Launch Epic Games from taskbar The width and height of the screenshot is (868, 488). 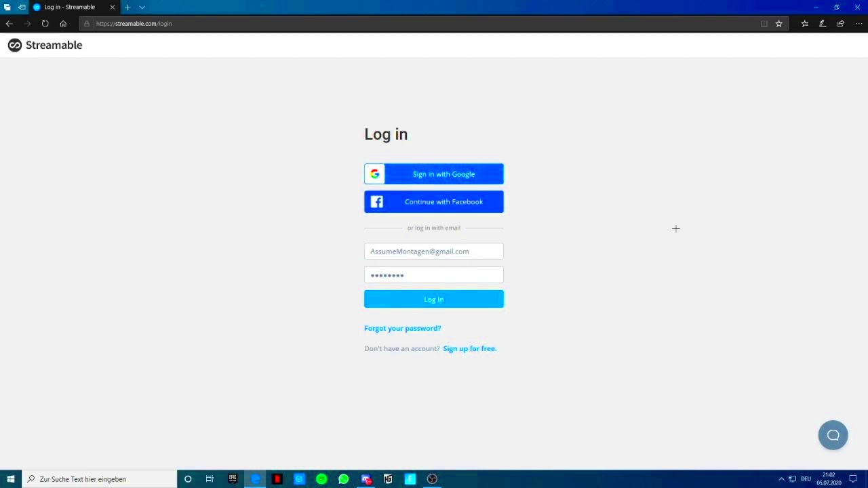click(233, 479)
